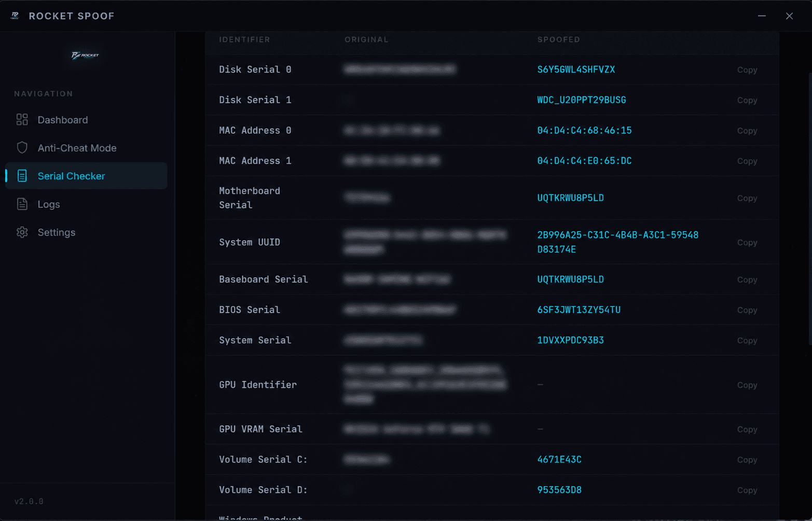Copy the Baseboard Serial value
The image size is (812, 521).
pyautogui.click(x=747, y=279)
